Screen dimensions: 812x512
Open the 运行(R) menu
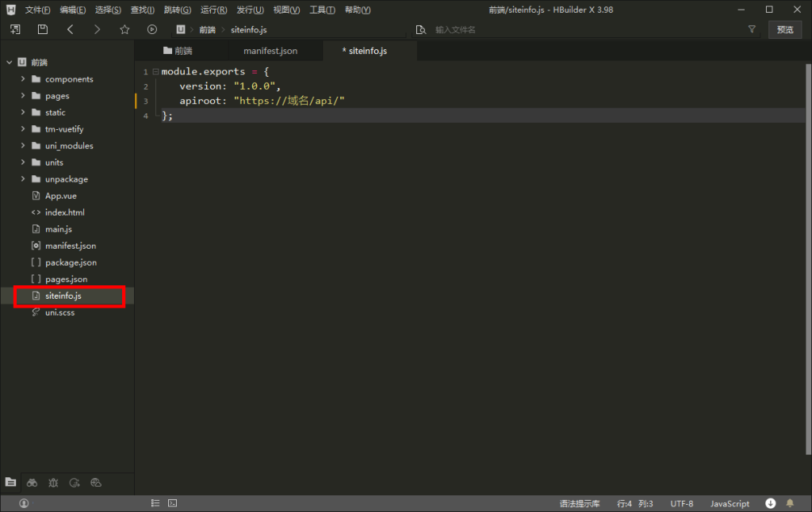point(213,10)
